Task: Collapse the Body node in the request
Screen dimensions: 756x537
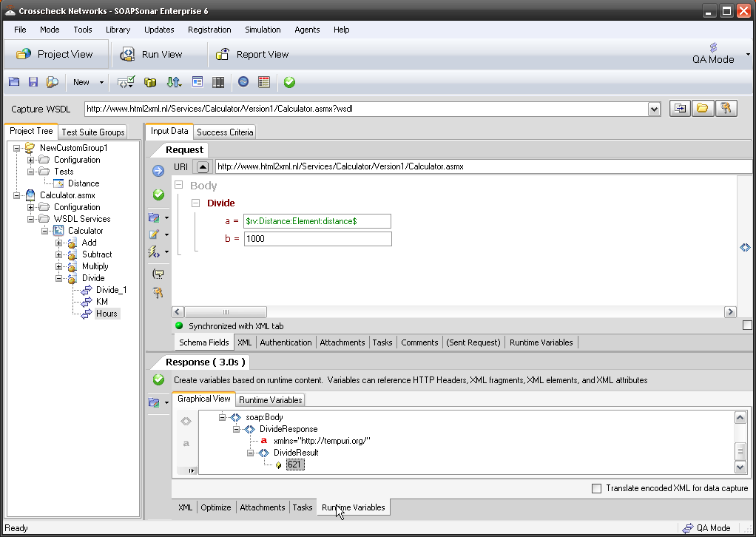Action: click(x=179, y=185)
